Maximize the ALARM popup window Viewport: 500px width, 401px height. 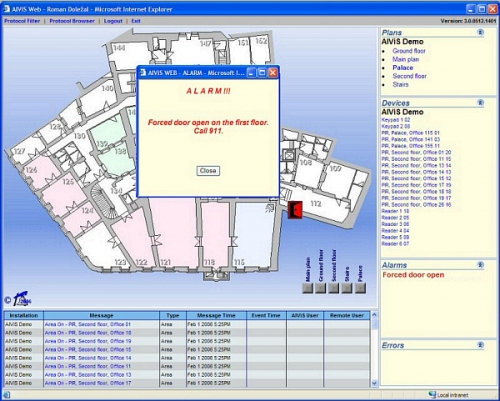coord(262,72)
